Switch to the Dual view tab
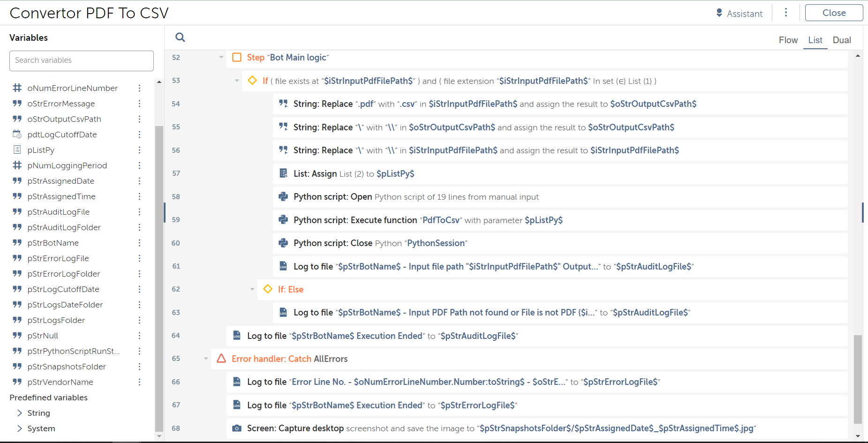This screenshot has height=443, width=868. tap(842, 40)
